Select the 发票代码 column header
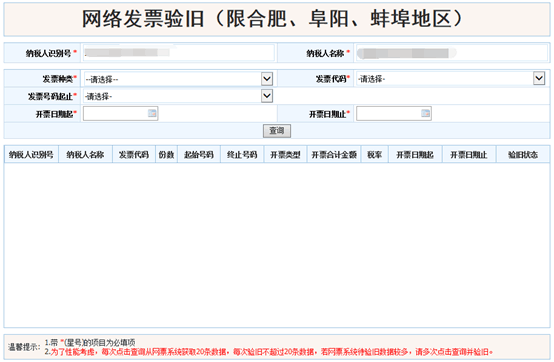 click(x=134, y=155)
